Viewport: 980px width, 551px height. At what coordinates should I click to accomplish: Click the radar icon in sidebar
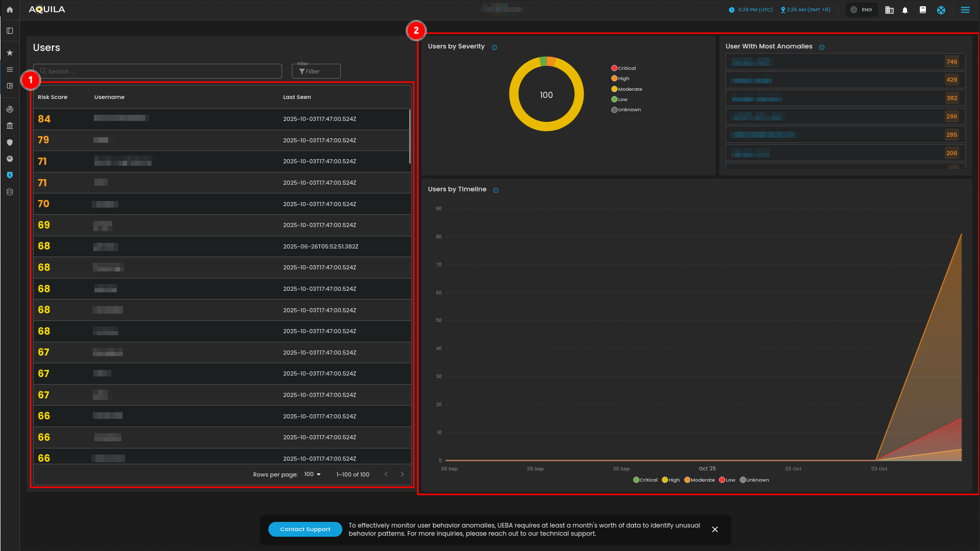click(x=10, y=109)
